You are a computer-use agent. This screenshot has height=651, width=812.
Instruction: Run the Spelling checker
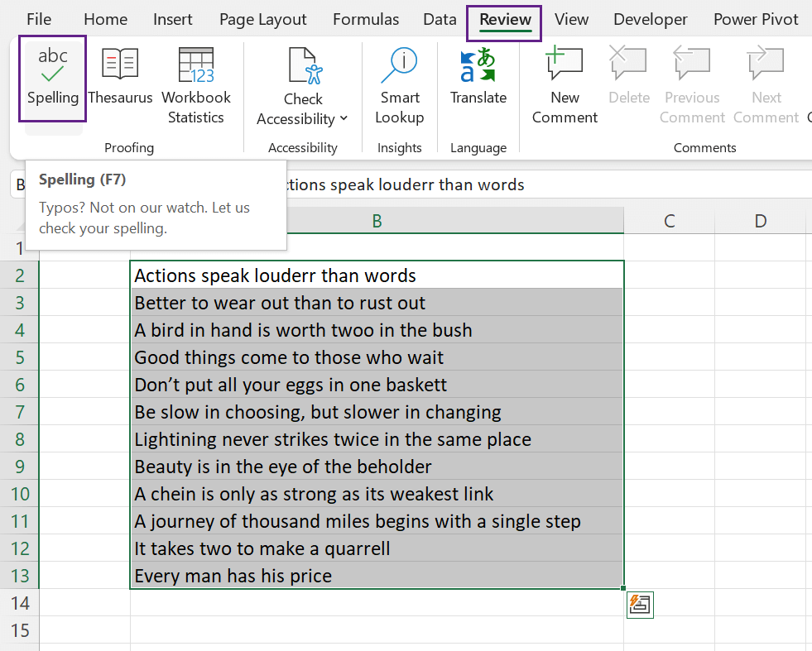[52, 79]
